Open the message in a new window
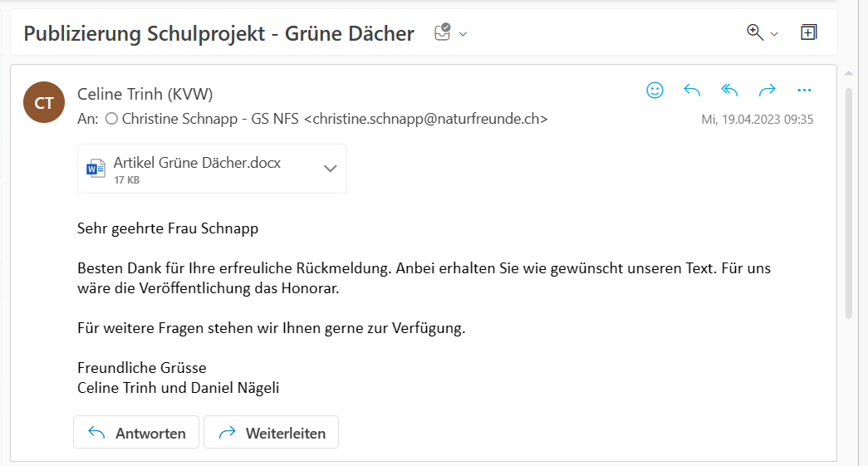This screenshot has height=466, width=868. point(808,32)
